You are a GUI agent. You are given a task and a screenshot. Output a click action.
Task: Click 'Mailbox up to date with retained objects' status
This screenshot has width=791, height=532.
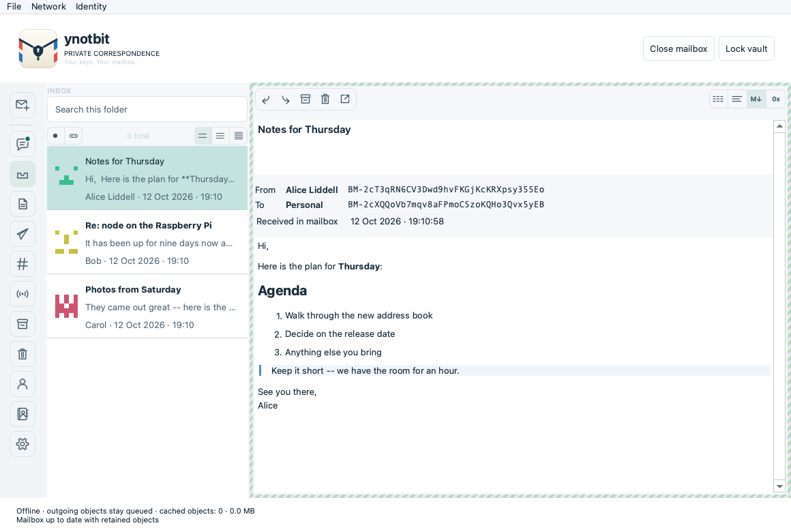pyautogui.click(x=87, y=520)
